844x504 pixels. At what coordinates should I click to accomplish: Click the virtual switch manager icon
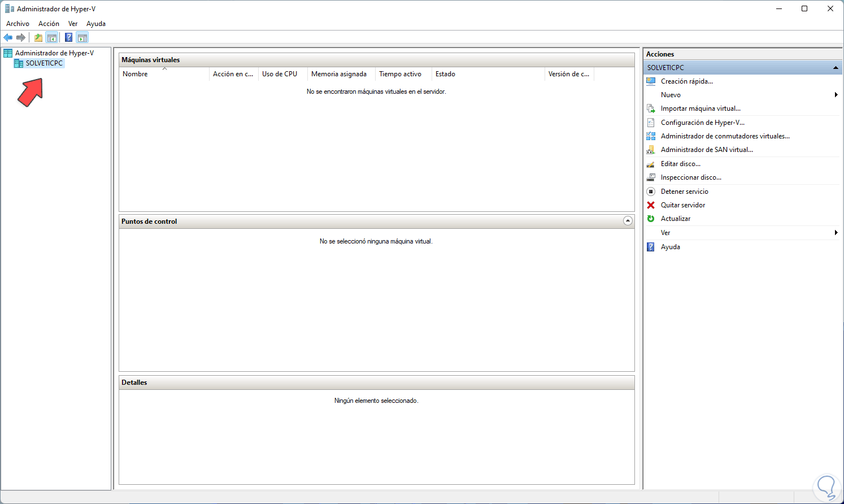[x=651, y=136]
